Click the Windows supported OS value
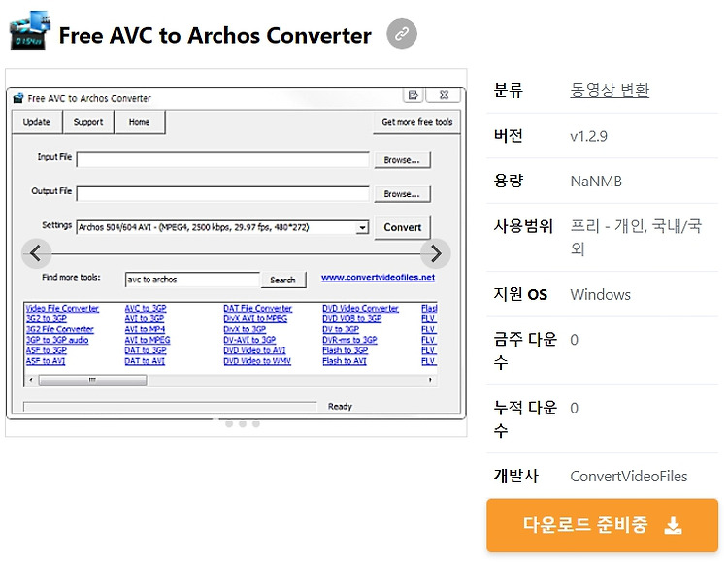728x562 pixels. pos(600,294)
